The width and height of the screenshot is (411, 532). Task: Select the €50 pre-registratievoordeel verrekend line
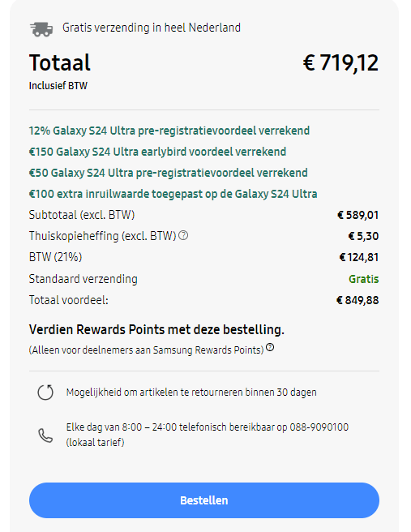click(168, 173)
